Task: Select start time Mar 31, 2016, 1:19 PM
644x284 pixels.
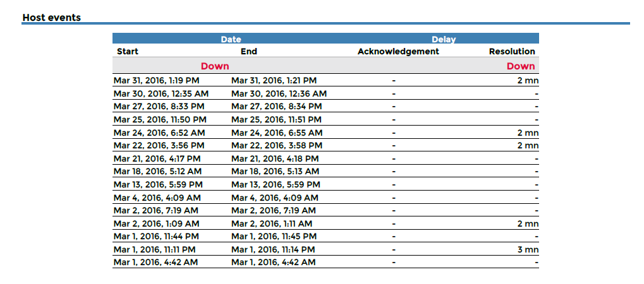Action: (157, 81)
